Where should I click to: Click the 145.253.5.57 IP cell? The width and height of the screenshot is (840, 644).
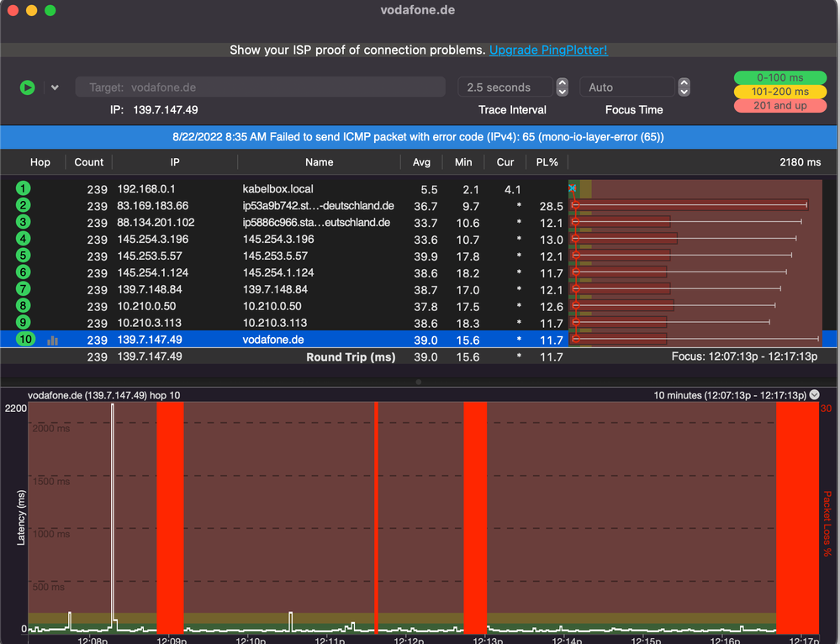[150, 256]
